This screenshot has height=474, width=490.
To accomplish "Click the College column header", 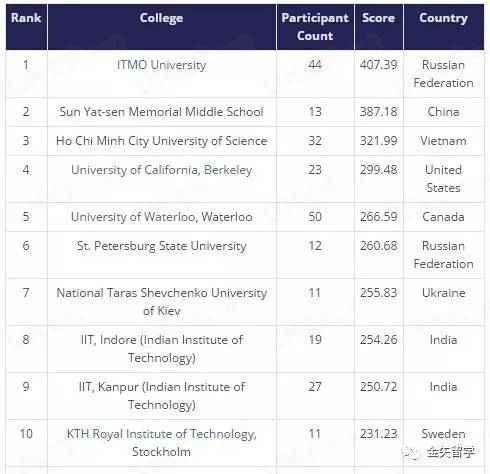I will [161, 18].
